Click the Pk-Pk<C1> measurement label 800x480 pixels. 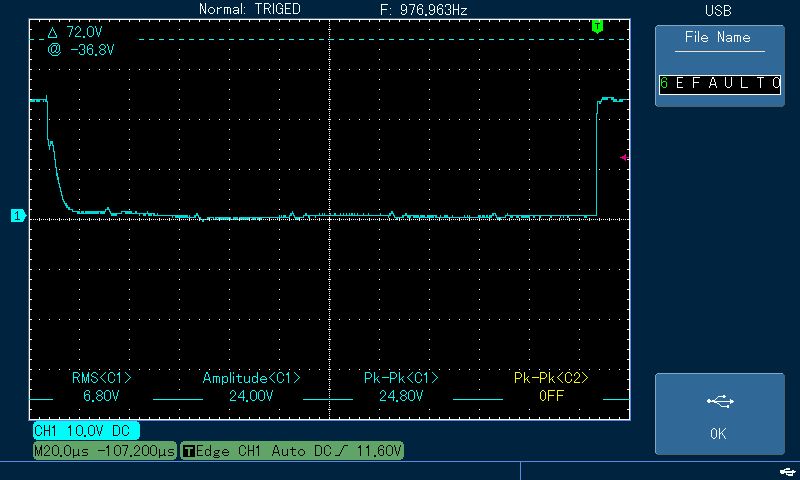[401, 378]
